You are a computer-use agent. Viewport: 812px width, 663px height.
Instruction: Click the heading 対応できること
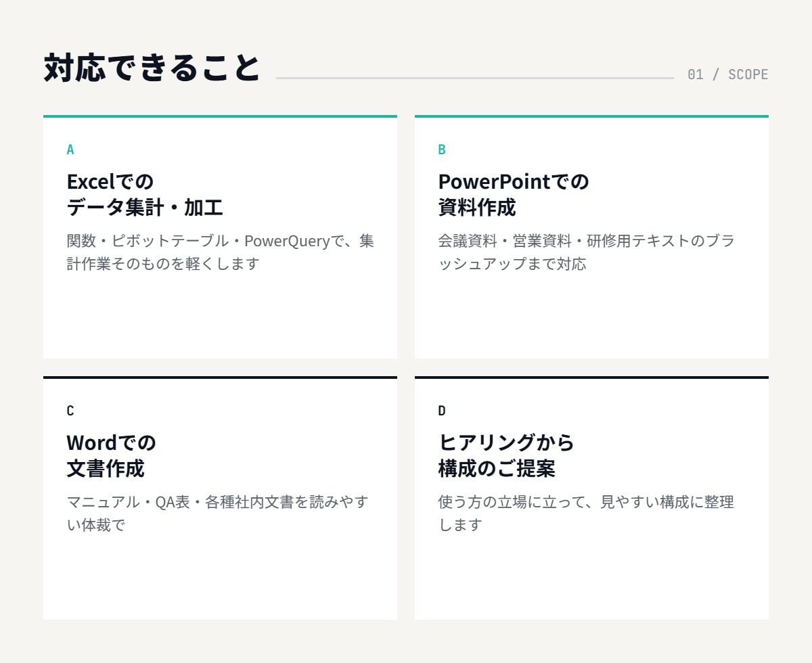click(152, 68)
